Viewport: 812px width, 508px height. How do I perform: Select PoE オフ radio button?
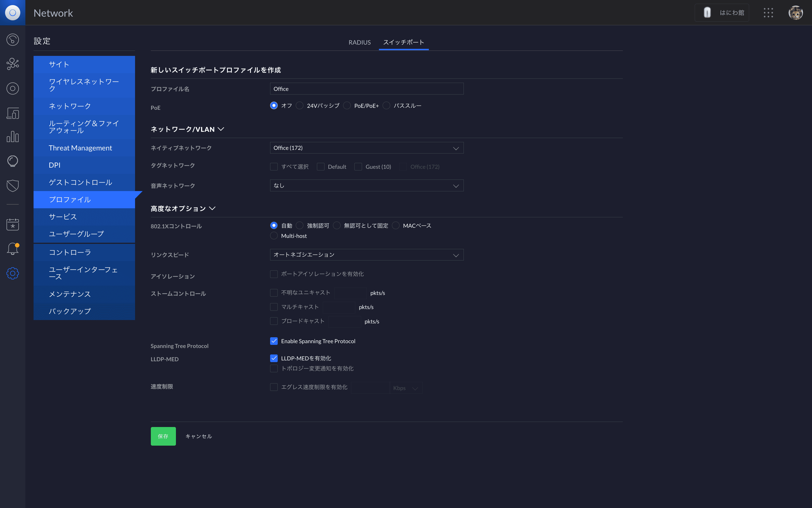[274, 106]
